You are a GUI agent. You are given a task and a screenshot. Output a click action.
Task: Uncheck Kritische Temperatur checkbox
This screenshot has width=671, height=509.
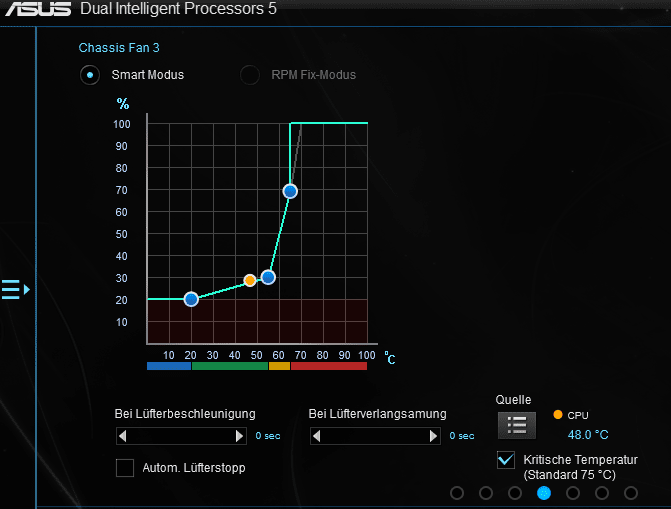[506, 460]
